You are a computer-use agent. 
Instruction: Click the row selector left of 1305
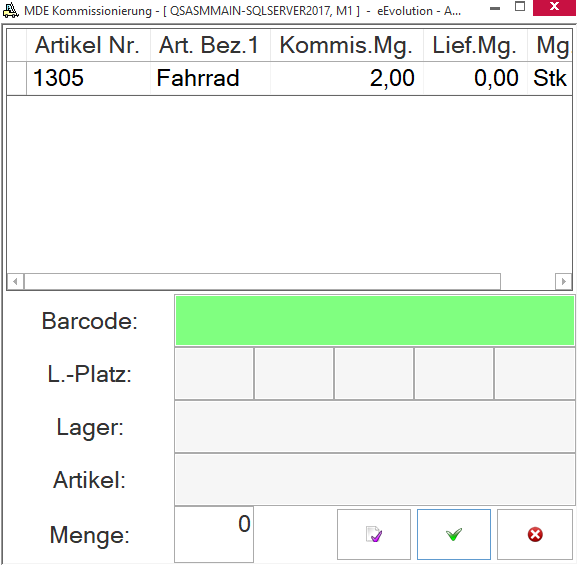pyautogui.click(x=17, y=78)
